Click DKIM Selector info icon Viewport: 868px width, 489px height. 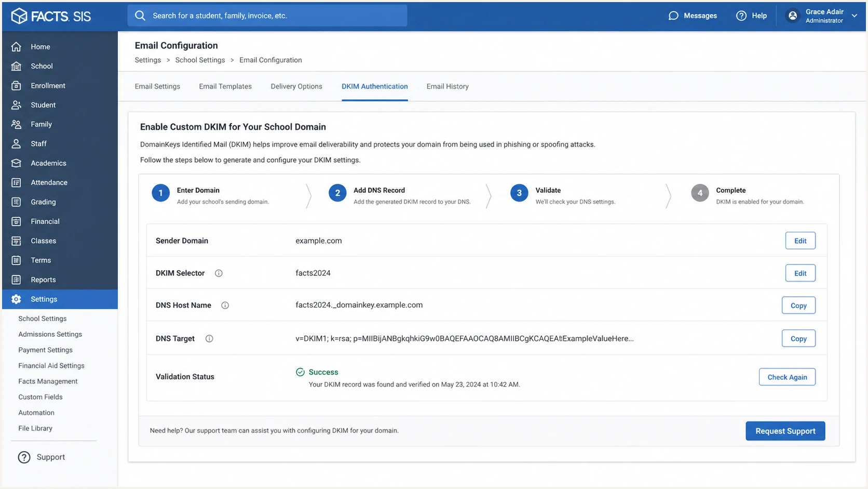219,273
